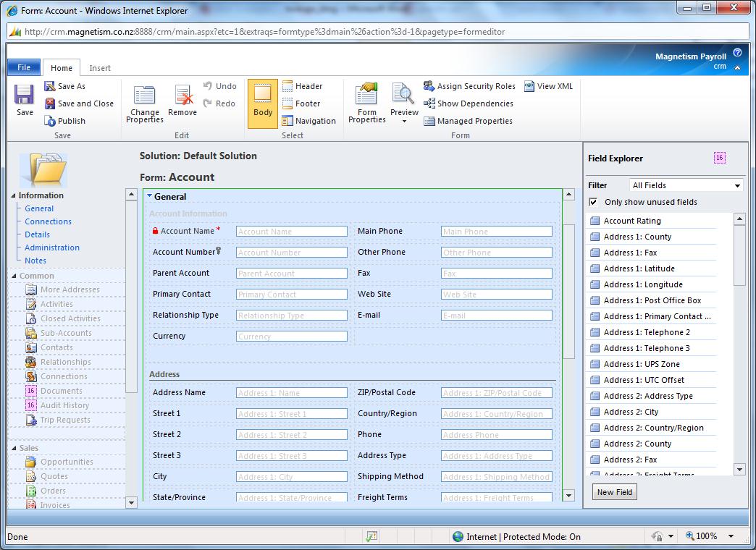Toggle Header selection mode
This screenshot has width=756, height=550.
click(303, 86)
